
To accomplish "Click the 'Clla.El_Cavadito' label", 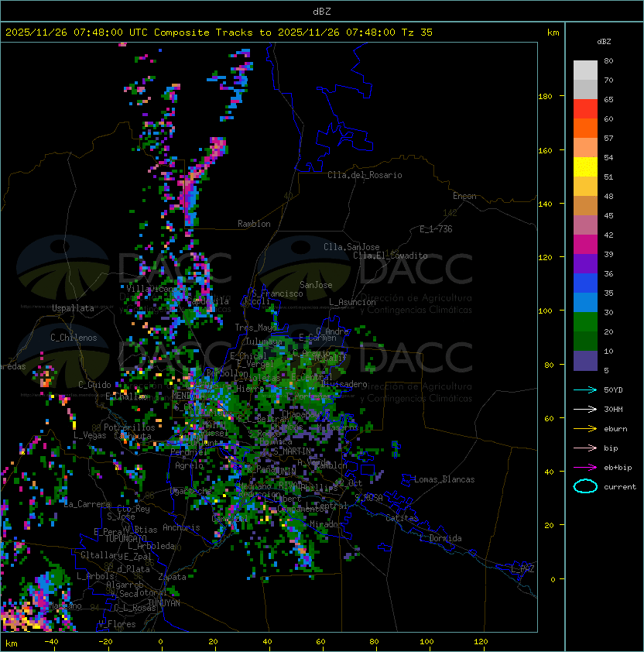I will coord(390,256).
